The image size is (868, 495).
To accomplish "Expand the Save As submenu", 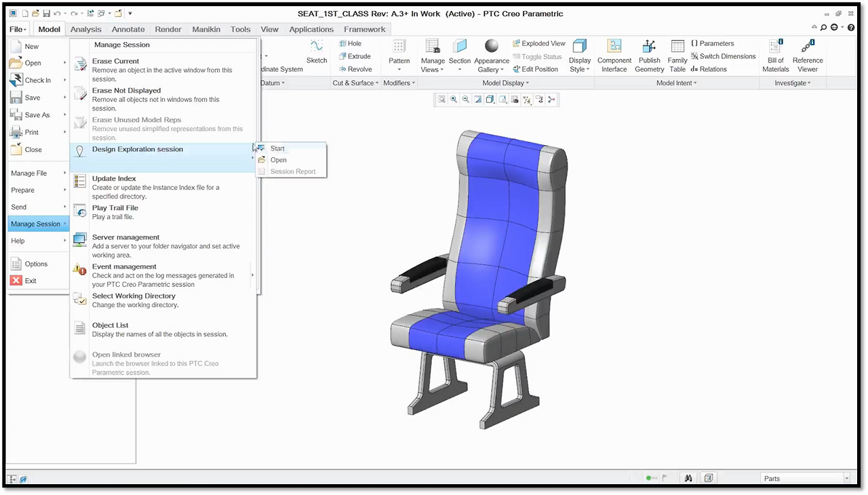I will [65, 115].
